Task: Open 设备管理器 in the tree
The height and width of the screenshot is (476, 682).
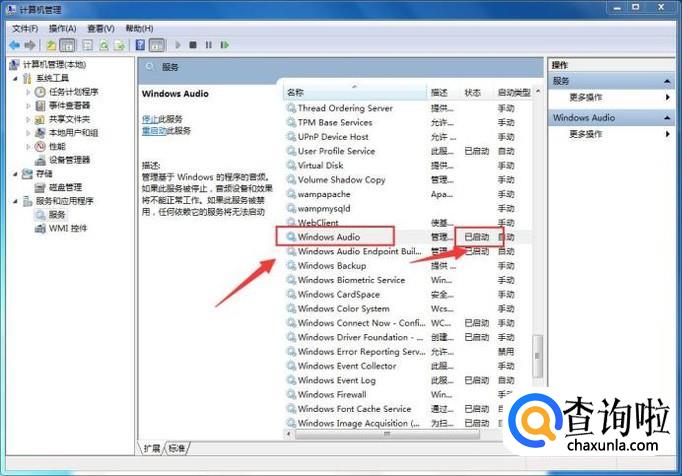Action: pos(69,160)
